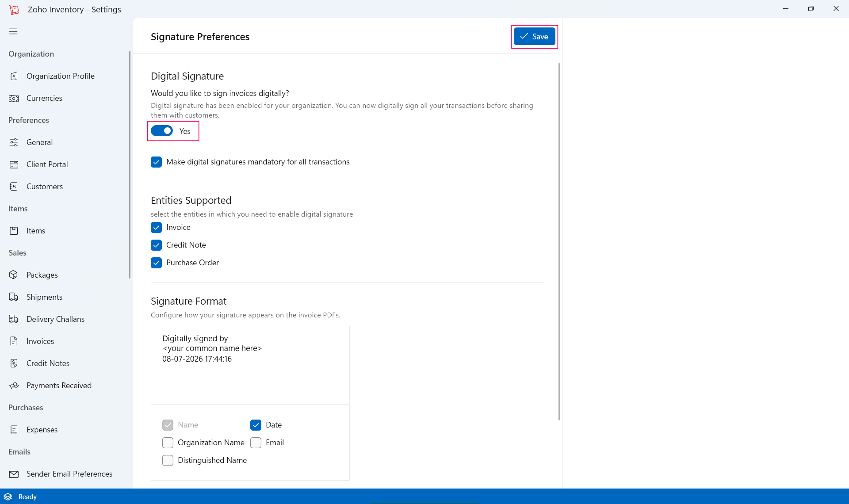849x504 pixels.
Task: Uncheck the Purchase Order entity checkbox
Action: tap(156, 263)
